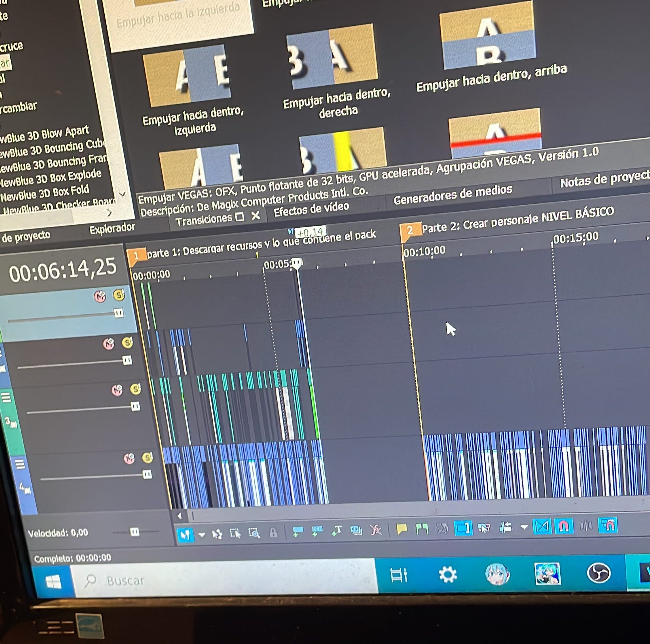Insert a marker with the yellow flag icon
Viewport: 650px width, 644px height.
[x=402, y=529]
